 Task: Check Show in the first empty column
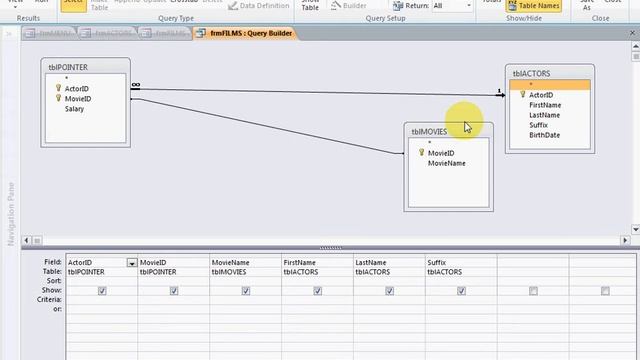point(533,291)
